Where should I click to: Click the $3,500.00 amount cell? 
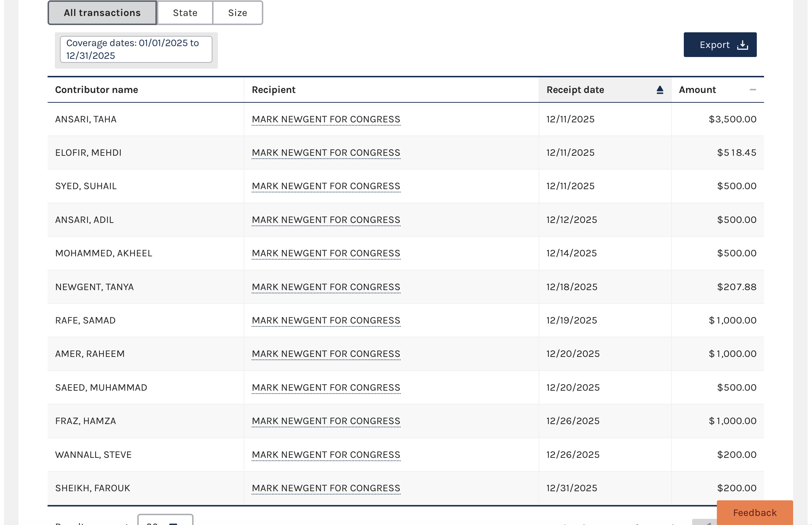point(732,119)
